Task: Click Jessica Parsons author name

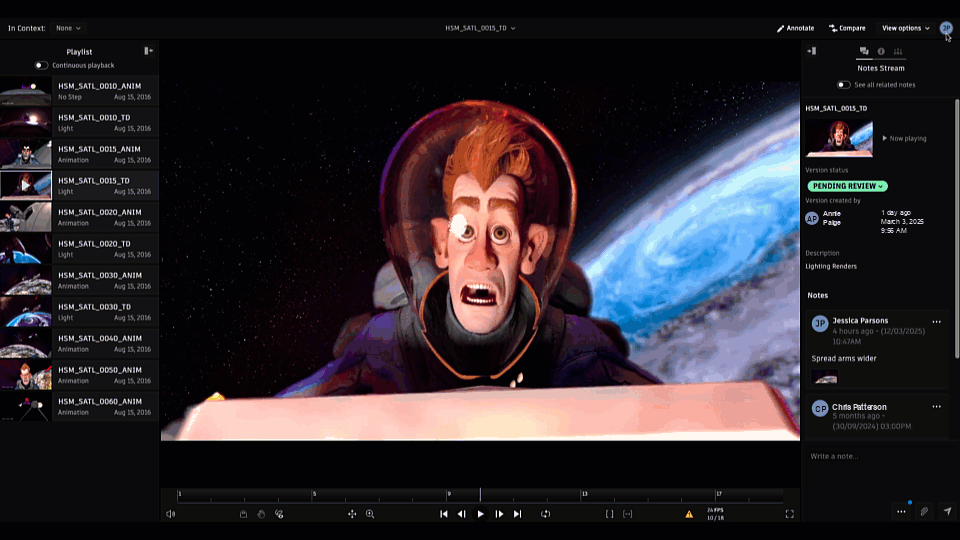Action: [x=860, y=321]
